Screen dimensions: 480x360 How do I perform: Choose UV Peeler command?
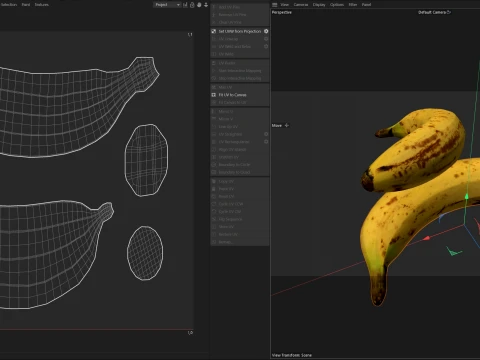(x=240, y=63)
